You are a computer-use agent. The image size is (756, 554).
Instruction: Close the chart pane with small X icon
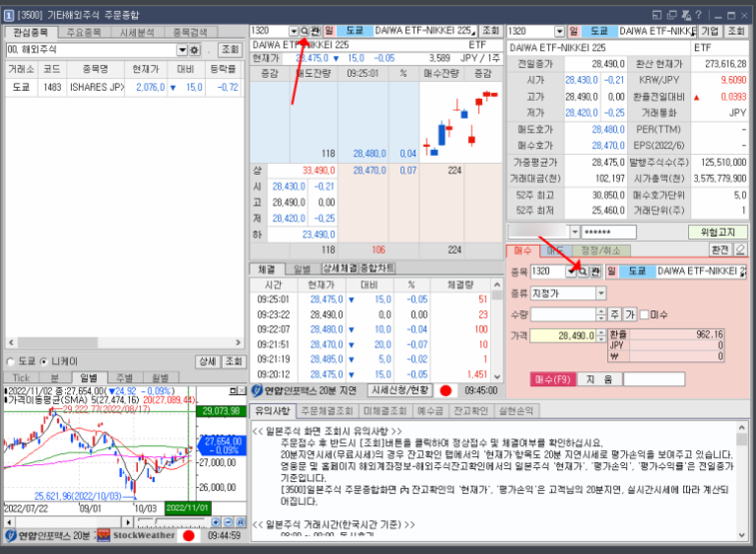click(x=241, y=391)
